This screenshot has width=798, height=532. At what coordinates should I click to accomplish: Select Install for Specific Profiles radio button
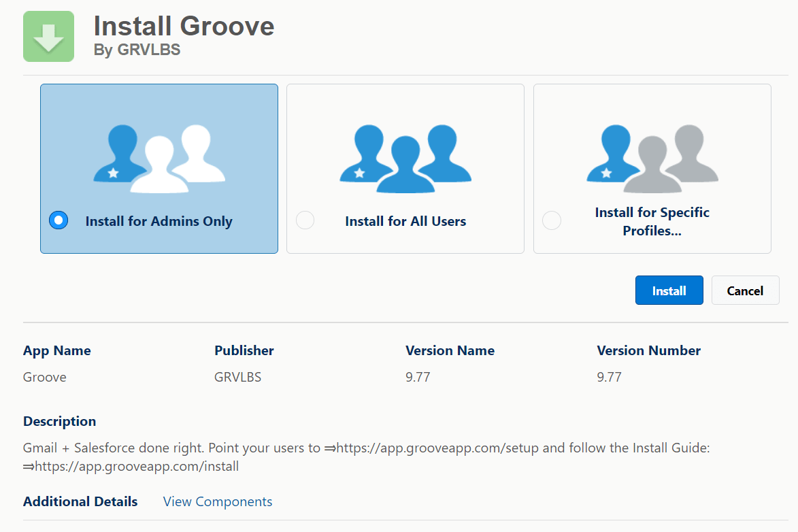[x=552, y=220]
